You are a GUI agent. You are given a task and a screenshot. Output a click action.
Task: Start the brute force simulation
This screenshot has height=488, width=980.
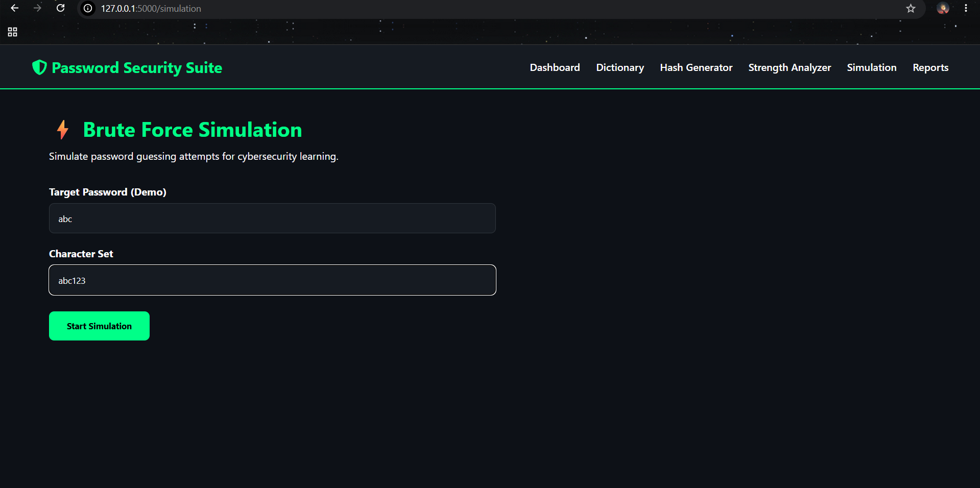point(99,326)
